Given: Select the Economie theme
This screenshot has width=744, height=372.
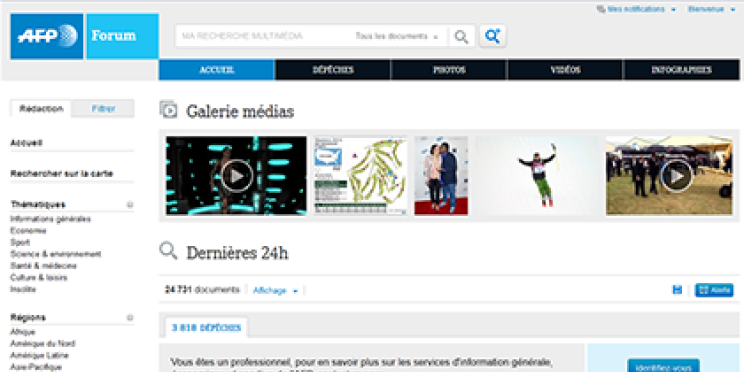Looking at the screenshot, I should coord(28,231).
